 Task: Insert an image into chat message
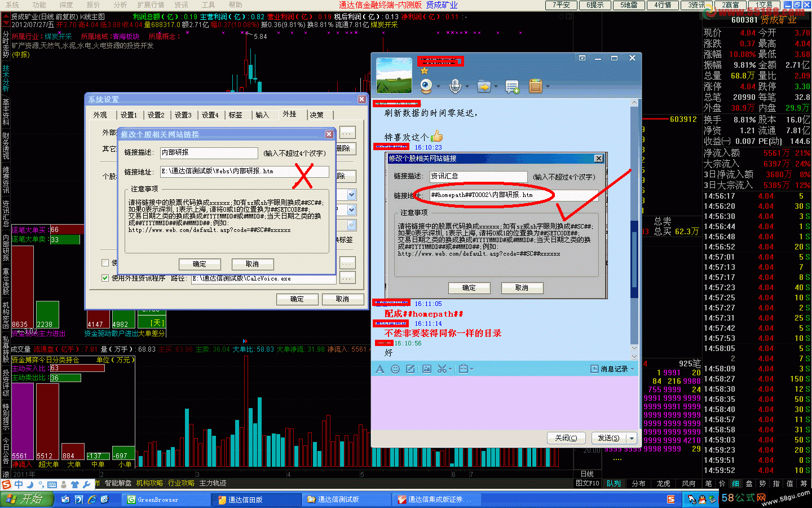tap(427, 369)
